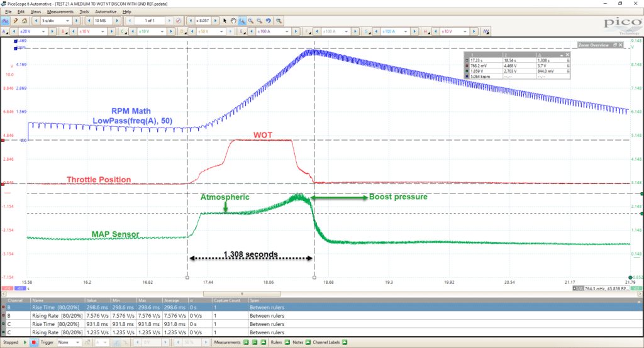Open the Measurements menu
This screenshot has height=348, width=644.
pyautogui.click(x=60, y=11)
